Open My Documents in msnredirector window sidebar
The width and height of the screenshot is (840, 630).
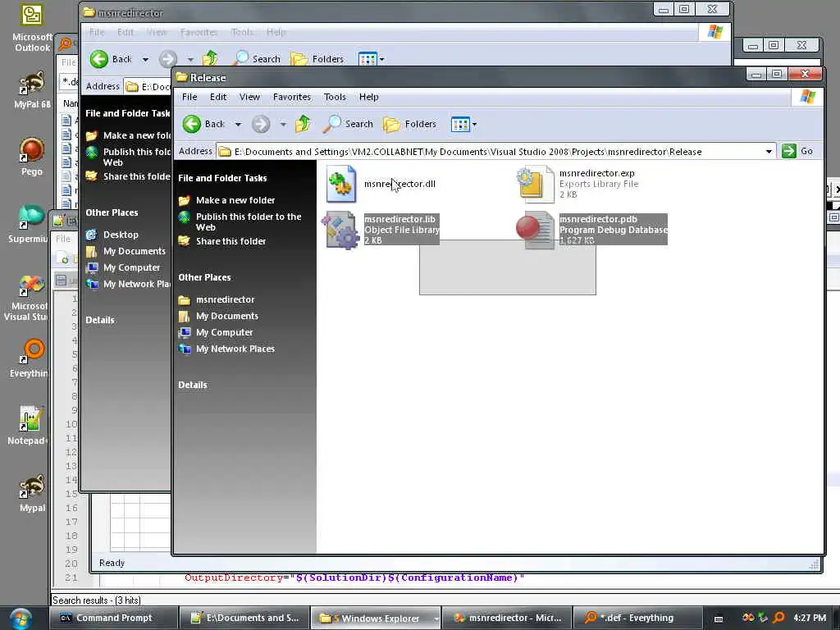point(134,251)
